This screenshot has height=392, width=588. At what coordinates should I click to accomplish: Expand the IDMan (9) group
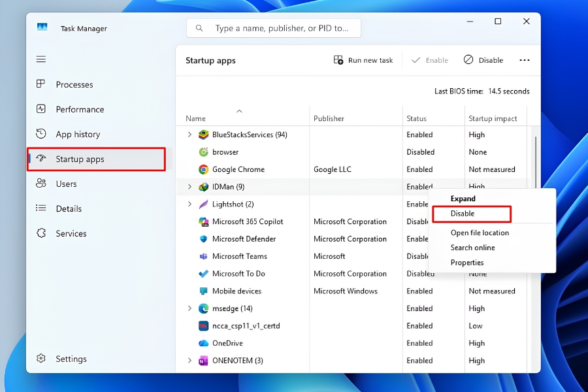point(189,187)
